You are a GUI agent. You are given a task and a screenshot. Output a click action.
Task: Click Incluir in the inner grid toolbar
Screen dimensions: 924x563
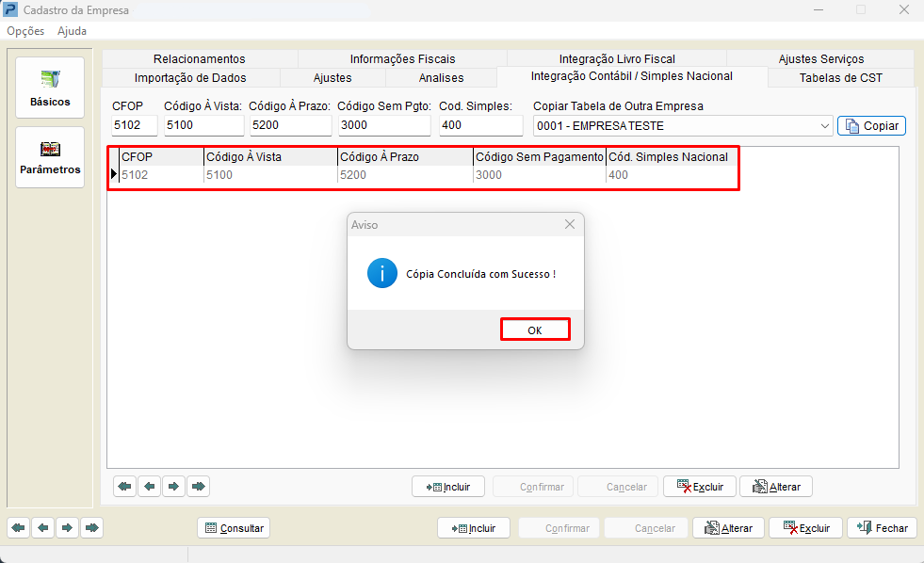click(448, 487)
